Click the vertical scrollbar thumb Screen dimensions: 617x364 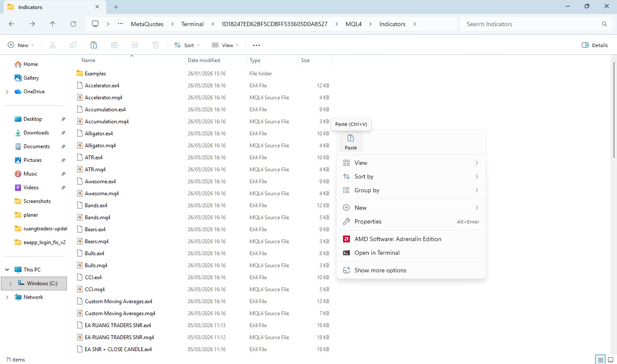[x=614, y=110]
